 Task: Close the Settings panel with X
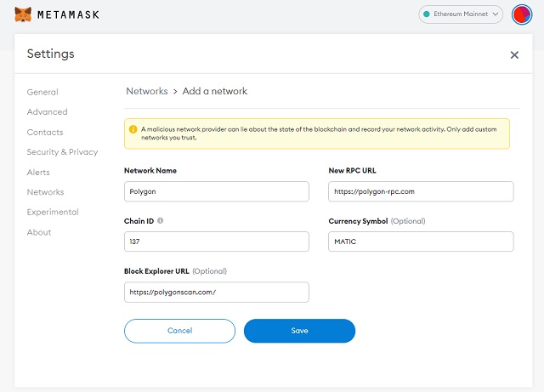(514, 55)
